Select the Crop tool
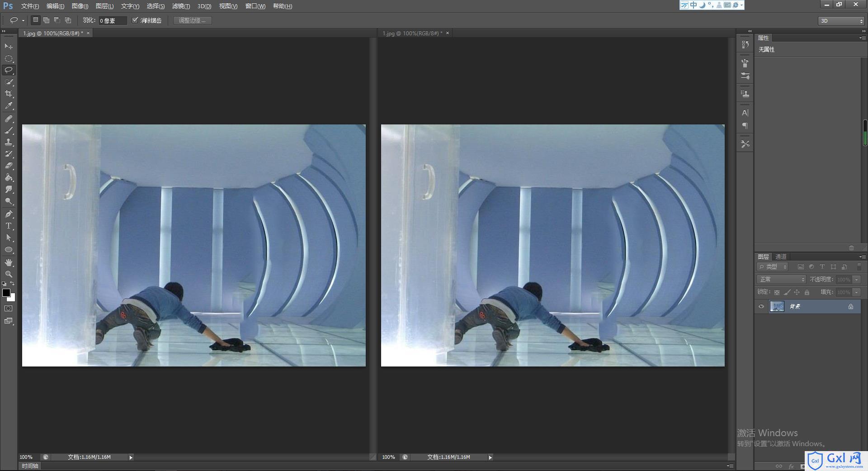 coord(9,94)
